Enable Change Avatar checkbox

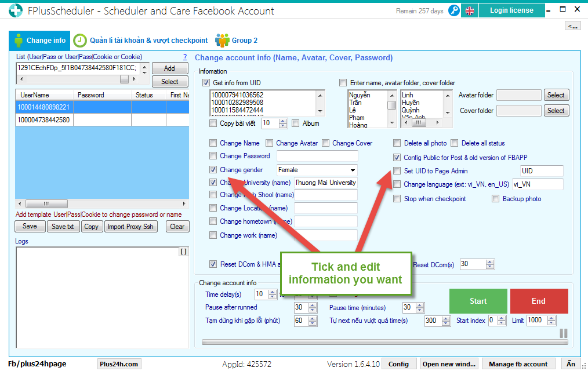[x=269, y=143]
